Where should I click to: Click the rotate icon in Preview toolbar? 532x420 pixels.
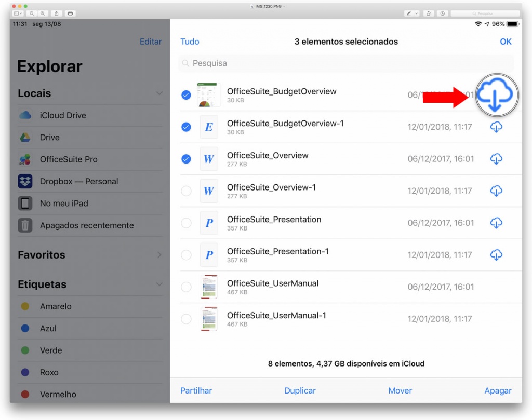click(428, 13)
